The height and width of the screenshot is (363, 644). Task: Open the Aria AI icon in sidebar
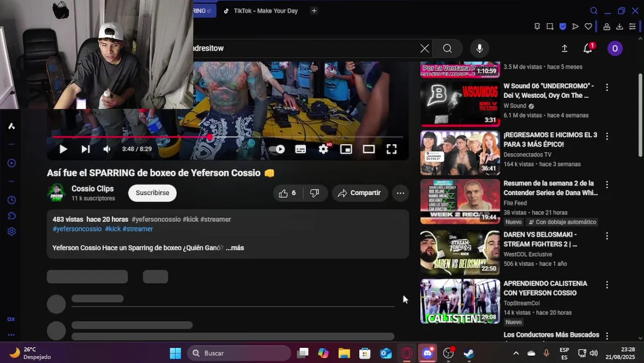pyautogui.click(x=12, y=126)
